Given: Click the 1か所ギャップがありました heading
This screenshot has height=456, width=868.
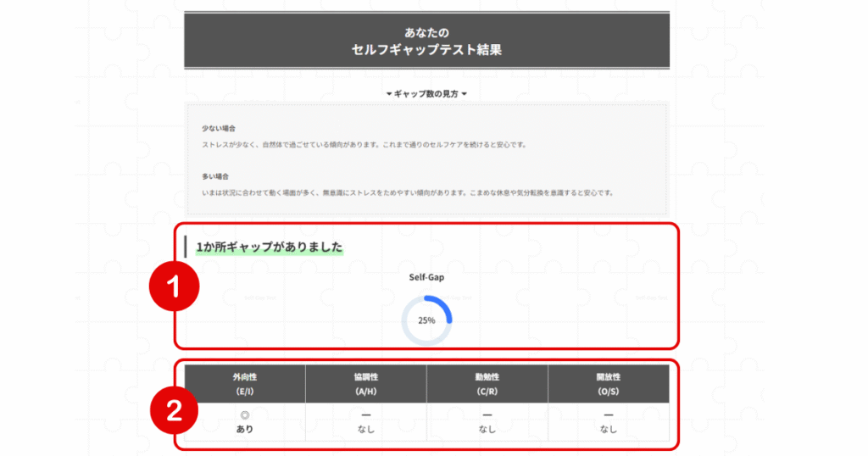Looking at the screenshot, I should 270,247.
